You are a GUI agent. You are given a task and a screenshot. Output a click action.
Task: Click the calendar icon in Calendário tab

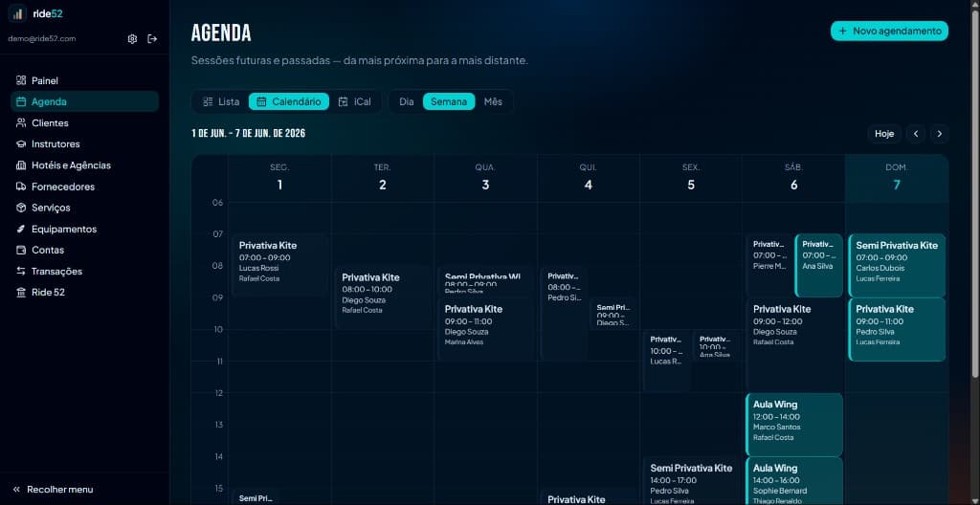pyautogui.click(x=262, y=101)
